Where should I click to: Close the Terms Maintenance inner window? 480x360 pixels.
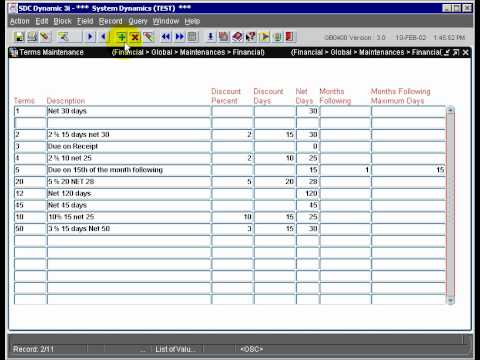466,52
